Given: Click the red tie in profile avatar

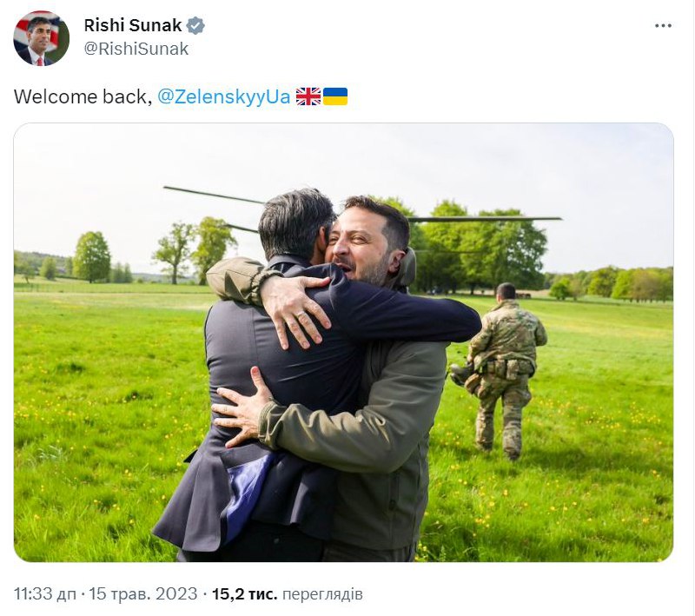Looking at the screenshot, I should (x=40, y=62).
